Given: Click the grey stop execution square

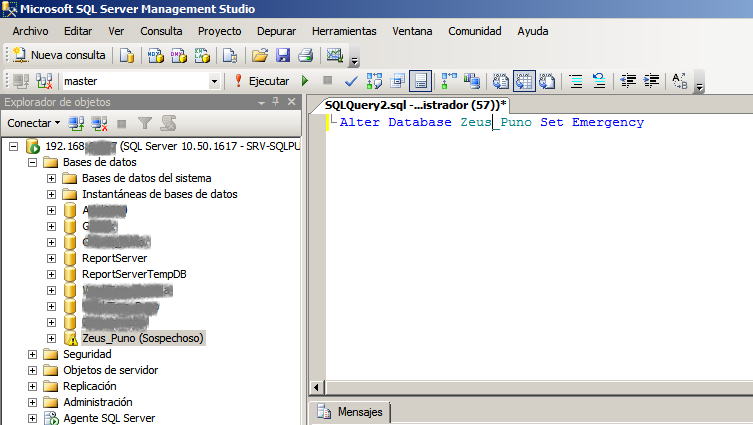Looking at the screenshot, I should [x=328, y=80].
